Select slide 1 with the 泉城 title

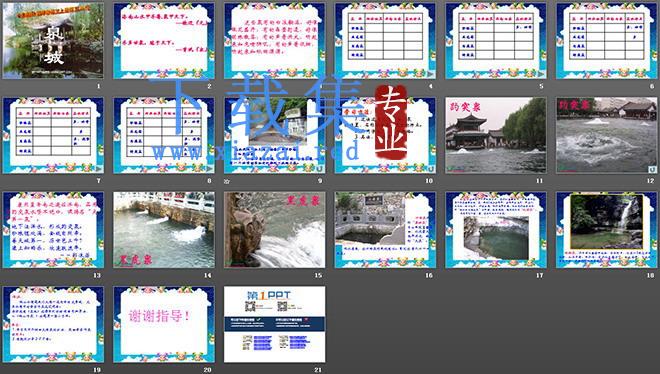[53, 41]
